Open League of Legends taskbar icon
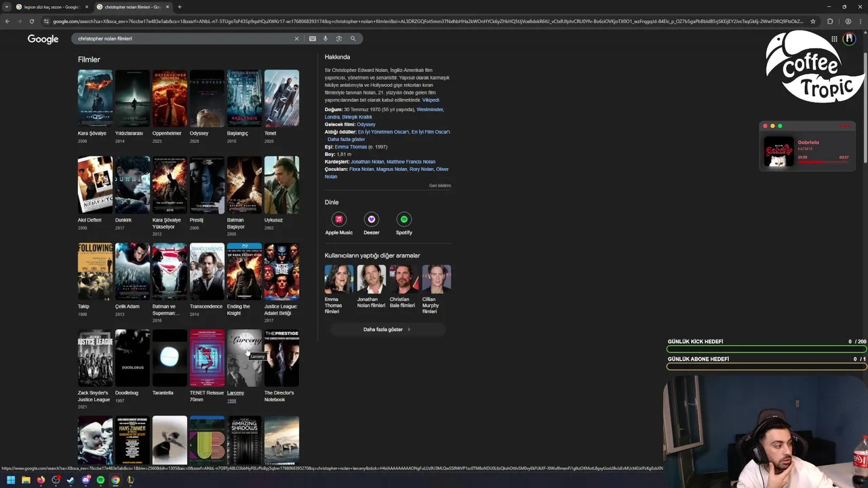 click(x=130, y=480)
